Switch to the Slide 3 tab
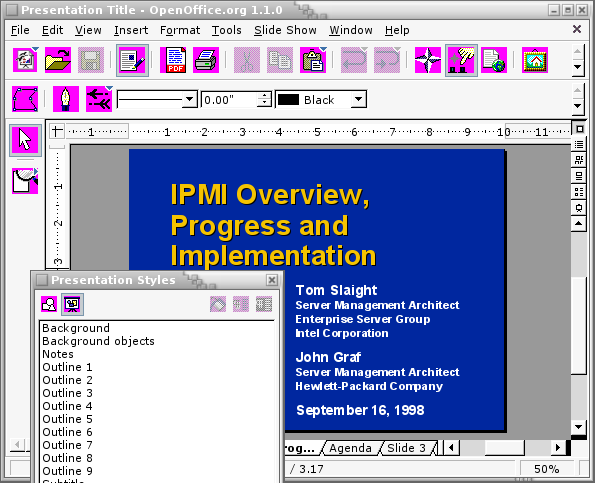This screenshot has width=595, height=483. (406, 448)
